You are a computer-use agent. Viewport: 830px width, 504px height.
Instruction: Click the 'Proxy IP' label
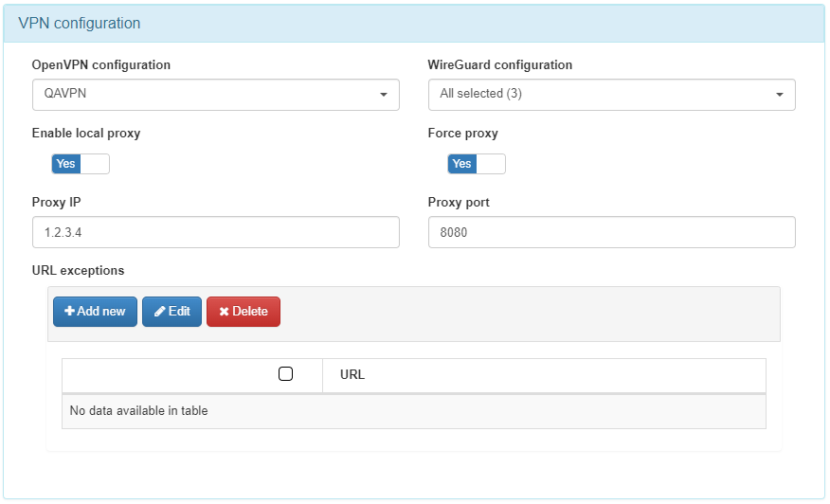(56, 202)
